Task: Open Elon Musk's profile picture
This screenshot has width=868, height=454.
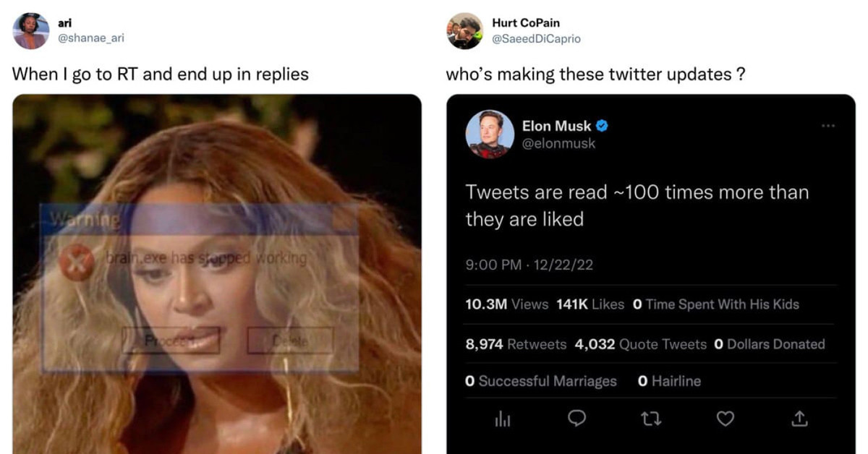Action: [491, 134]
